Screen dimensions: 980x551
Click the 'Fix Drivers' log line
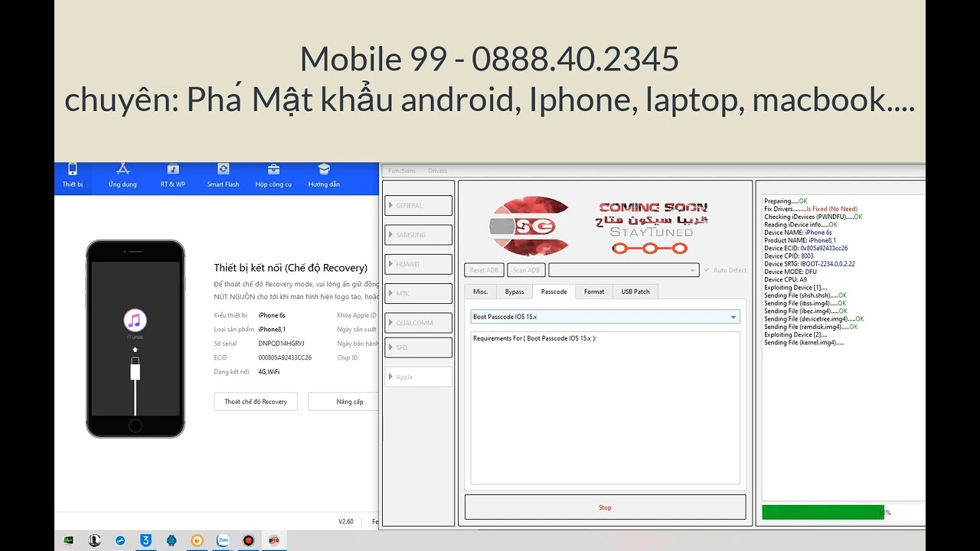pos(811,209)
